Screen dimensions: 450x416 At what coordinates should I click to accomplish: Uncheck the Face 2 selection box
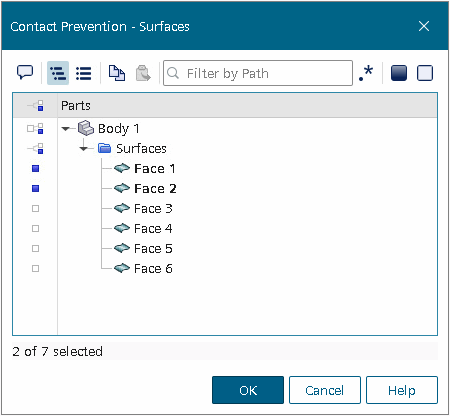[x=35, y=189]
